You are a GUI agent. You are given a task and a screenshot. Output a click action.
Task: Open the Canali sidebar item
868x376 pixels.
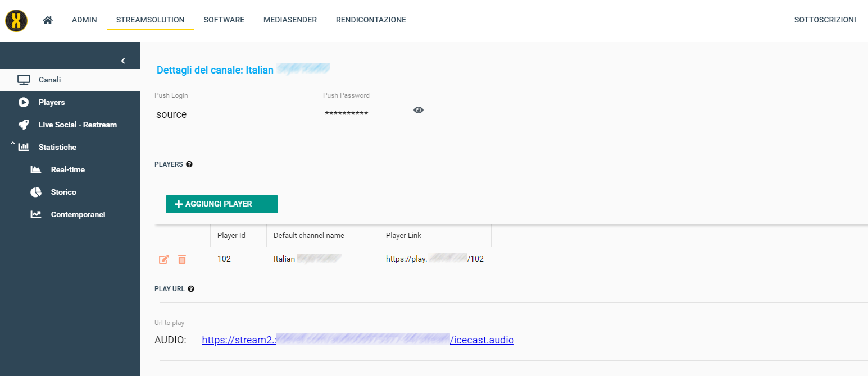pyautogui.click(x=70, y=80)
